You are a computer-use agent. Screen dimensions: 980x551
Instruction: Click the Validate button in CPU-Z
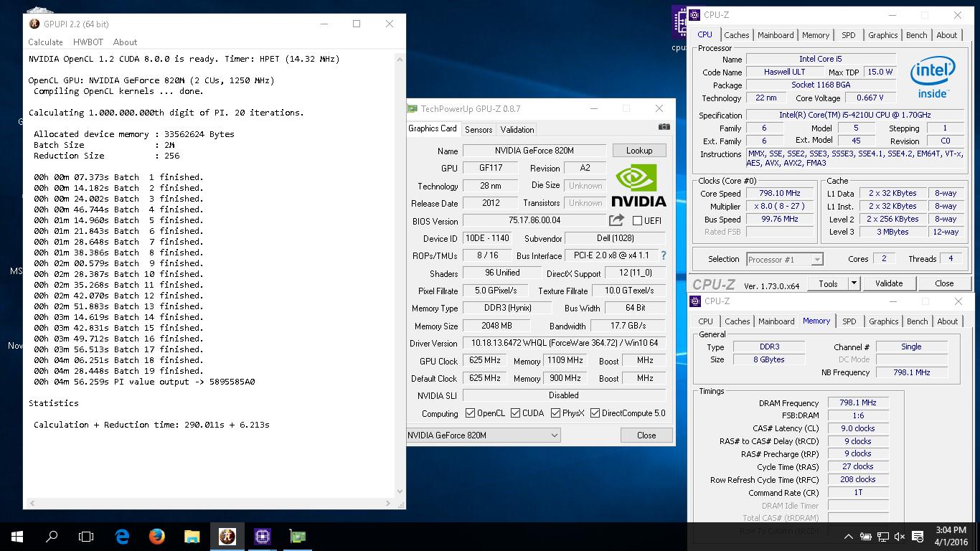(x=888, y=283)
